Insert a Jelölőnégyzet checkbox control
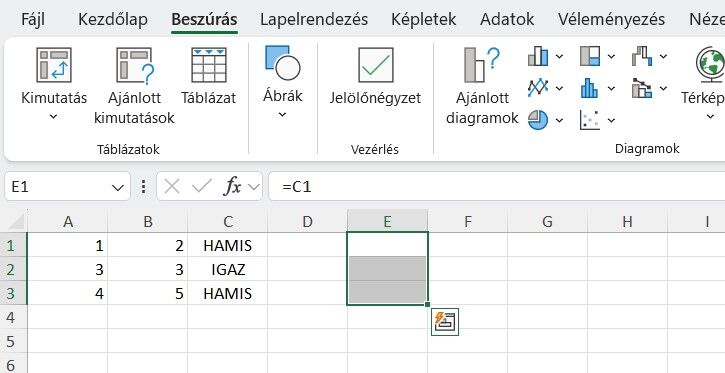Image resolution: width=725 pixels, height=373 pixels. 375,76
